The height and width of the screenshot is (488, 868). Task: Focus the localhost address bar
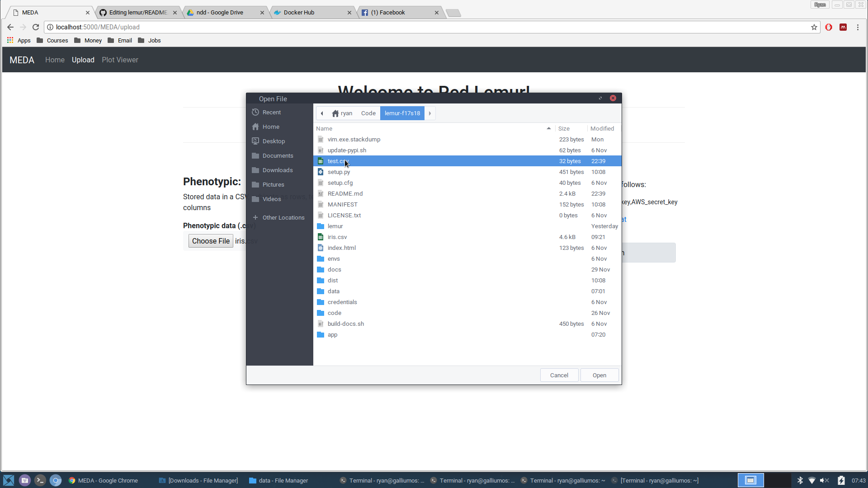point(407,27)
